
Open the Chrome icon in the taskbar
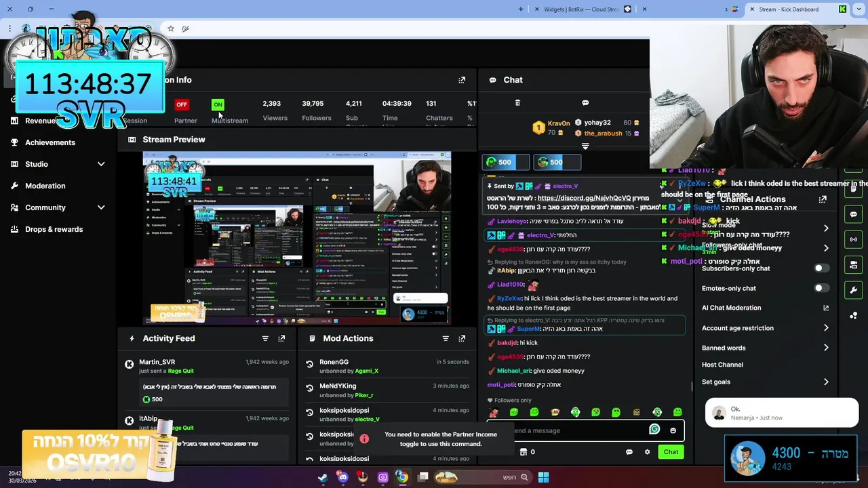click(402, 477)
